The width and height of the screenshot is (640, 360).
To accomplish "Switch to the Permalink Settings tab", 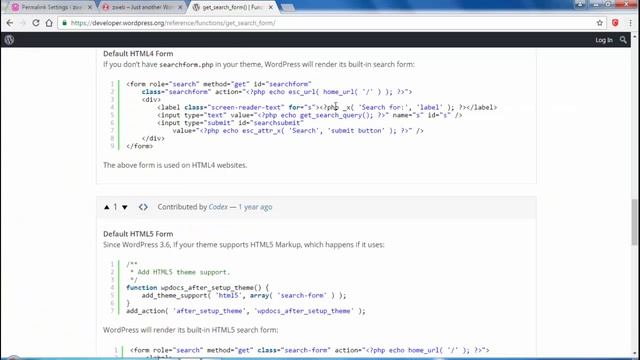I will (x=51, y=7).
